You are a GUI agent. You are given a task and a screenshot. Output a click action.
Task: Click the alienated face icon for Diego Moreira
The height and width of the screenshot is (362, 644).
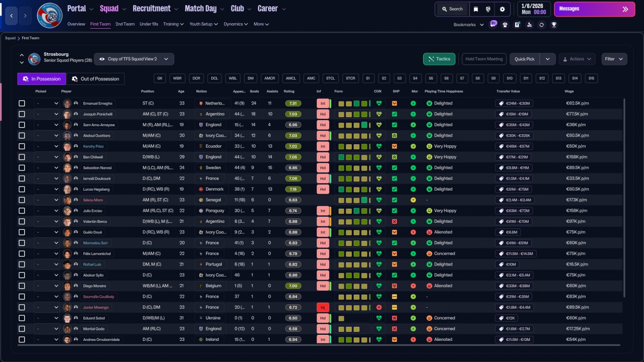[430, 286]
